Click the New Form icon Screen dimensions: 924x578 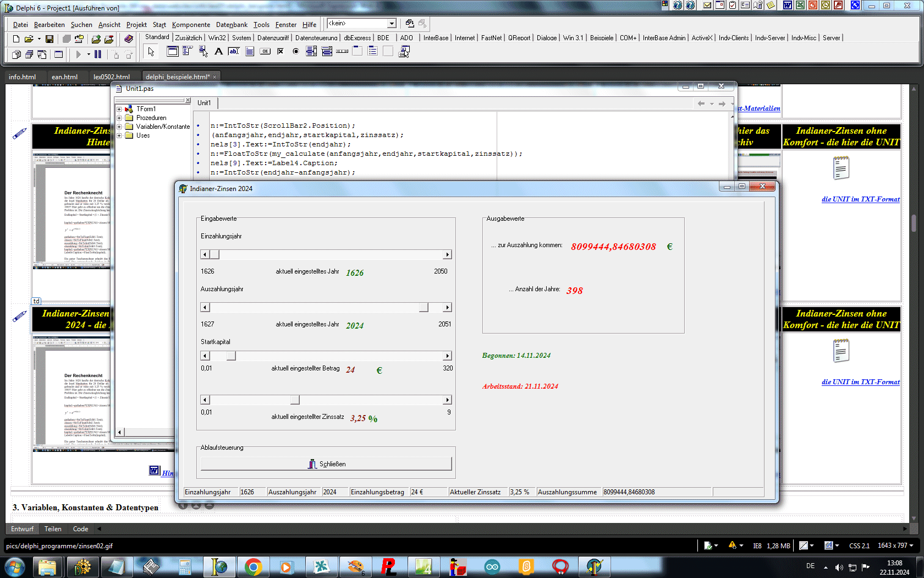(59, 54)
